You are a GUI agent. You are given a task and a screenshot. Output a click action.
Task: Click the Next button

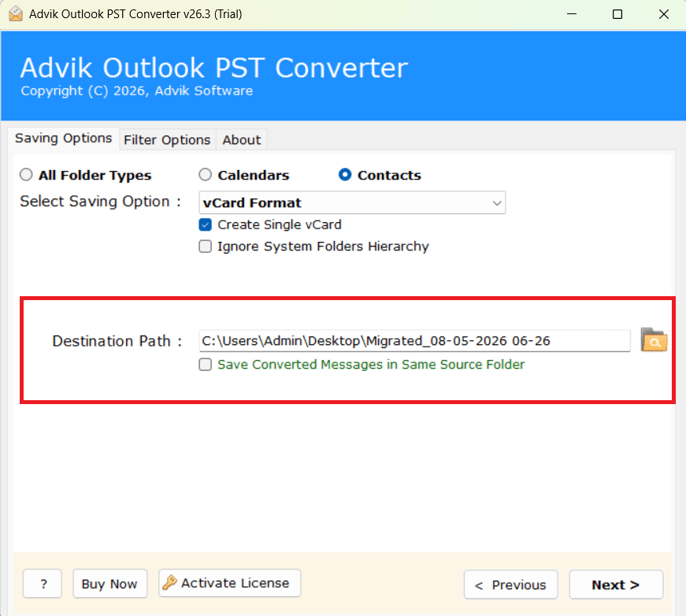616,584
